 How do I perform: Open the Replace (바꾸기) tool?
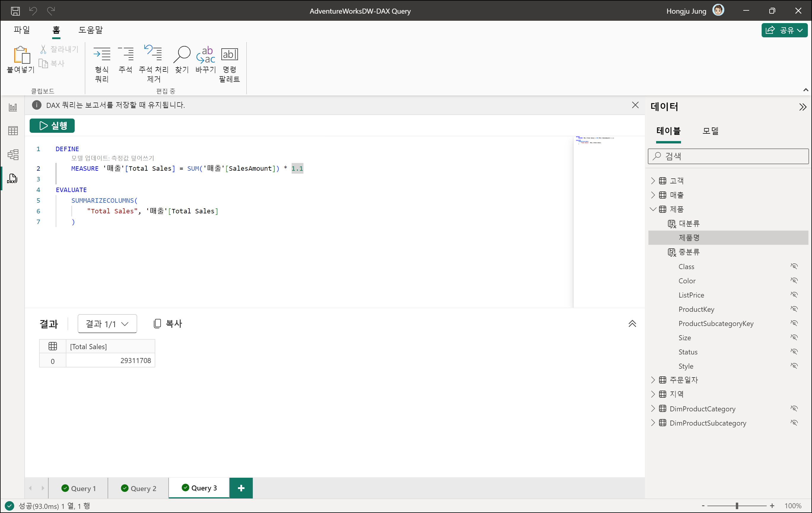pyautogui.click(x=205, y=55)
